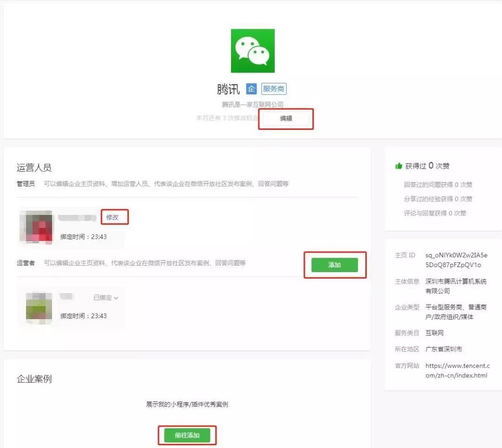Image resolution: width=502 pixels, height=448 pixels.
Task: Click the 服务类目 value 互联网
Action: [435, 333]
